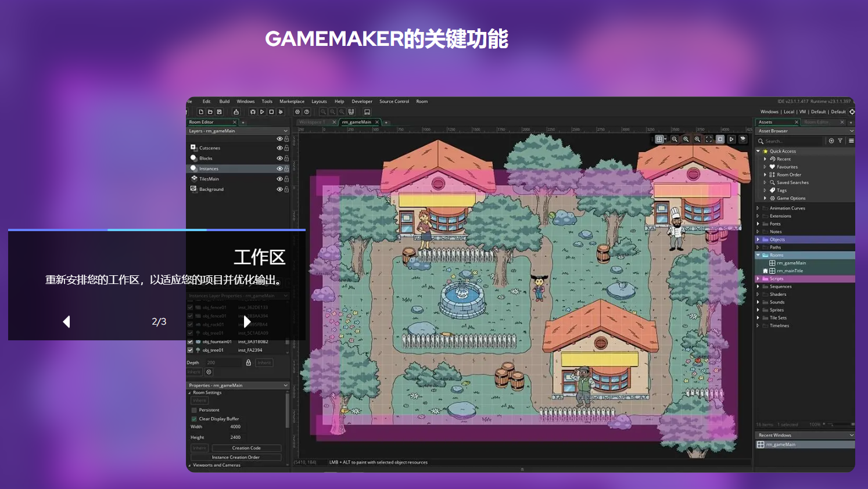Open the Asset Browser hamburger menu
Screen dimensions: 868x489
click(x=851, y=141)
